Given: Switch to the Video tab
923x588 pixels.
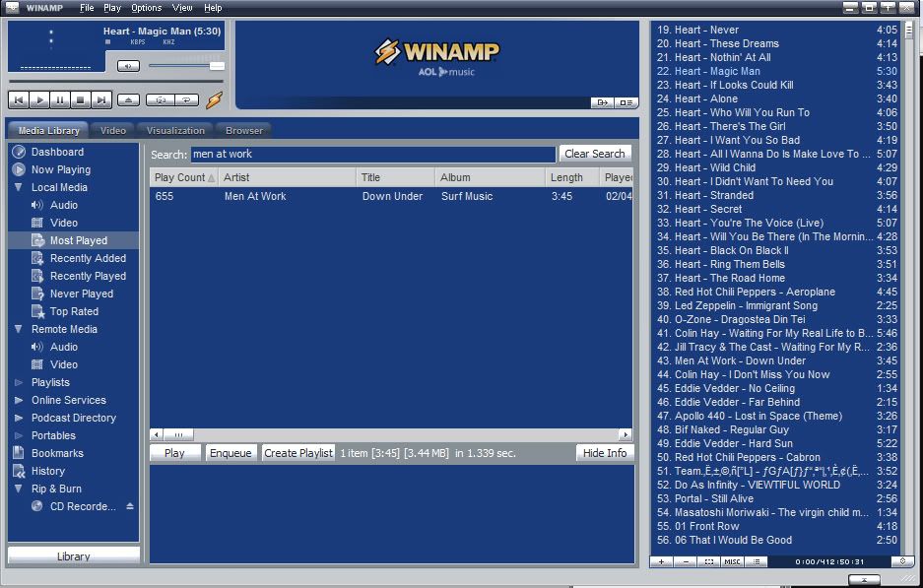Looking at the screenshot, I should (112, 131).
